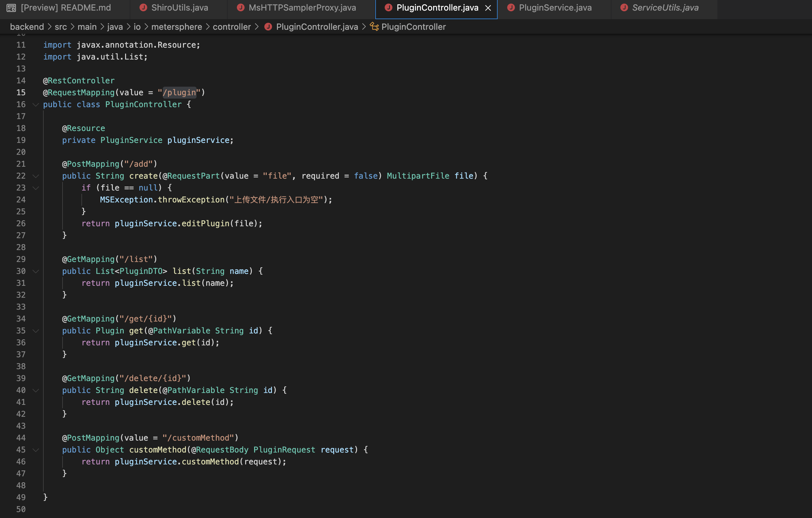Open the ServiceUtils.java tab
The width and height of the screenshot is (812, 518).
click(x=665, y=8)
